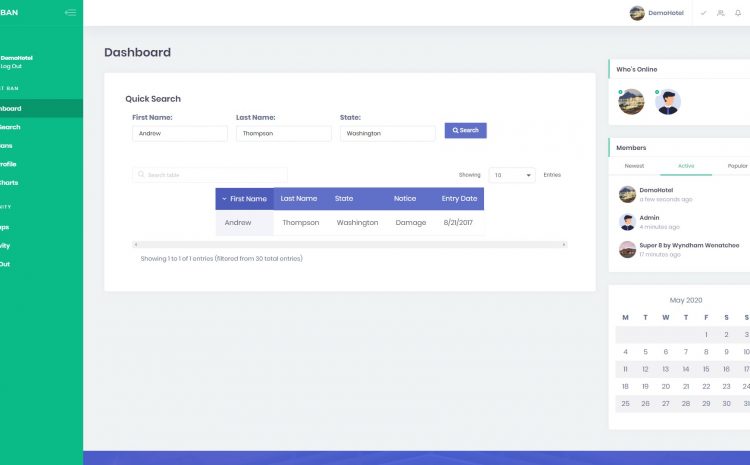Click the hotel avatar under Who's Online
The width and height of the screenshot is (750, 465).
(632, 102)
